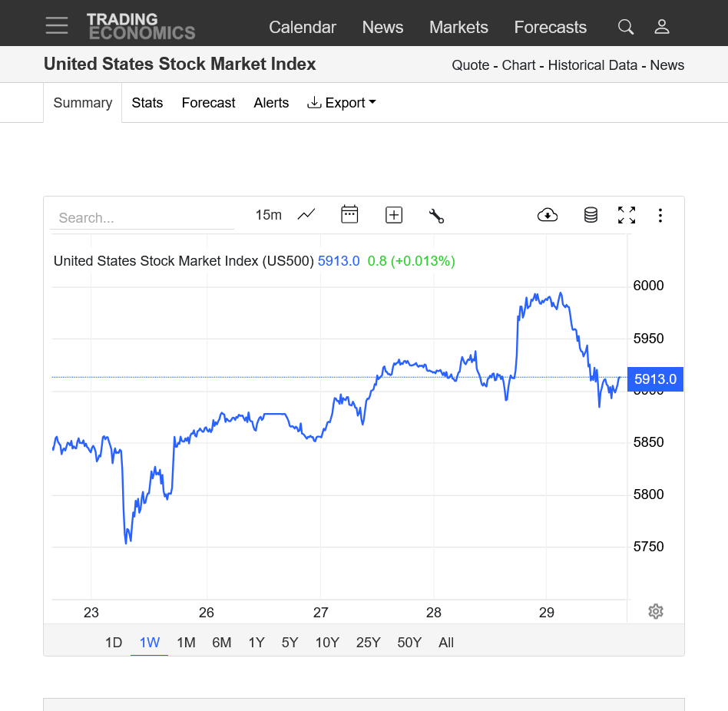Click the cloud download icon
This screenshot has height=711, width=728.
click(x=548, y=215)
